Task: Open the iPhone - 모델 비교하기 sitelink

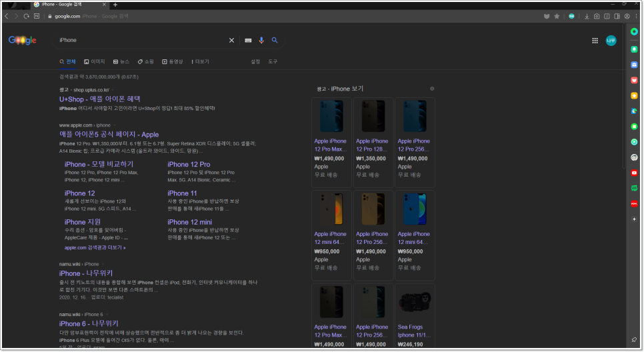Action: tap(99, 164)
